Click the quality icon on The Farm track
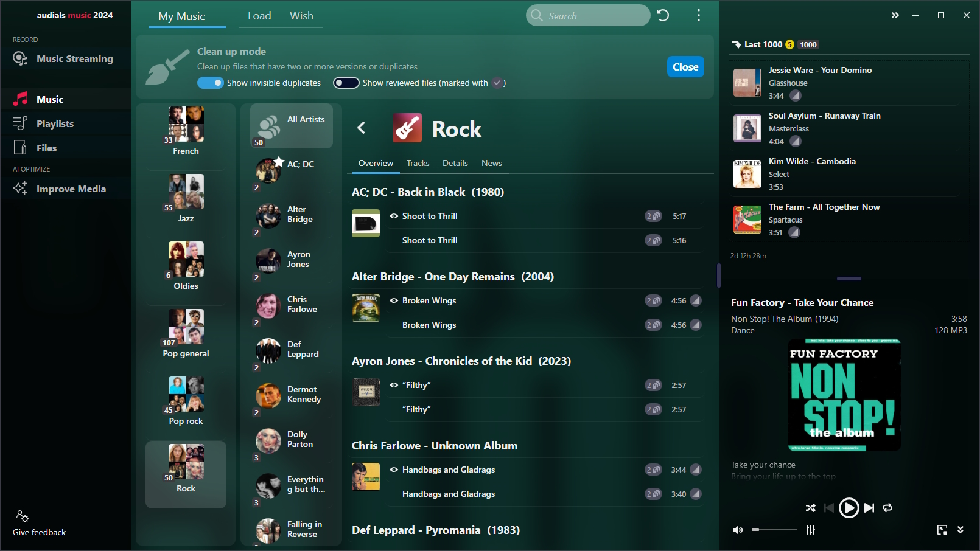Screen dimensions: 980x551 tap(794, 232)
